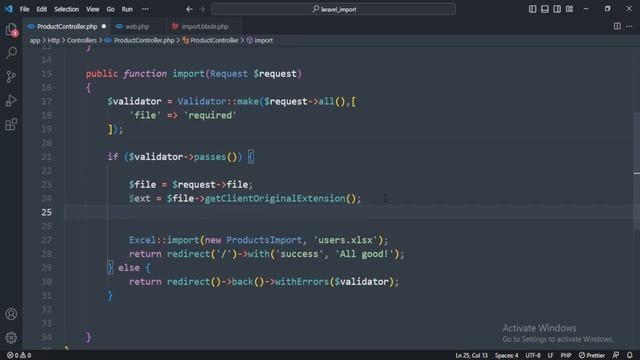Click the 'All good!' string on line 28
The height and width of the screenshot is (360, 640).
pos(364,254)
